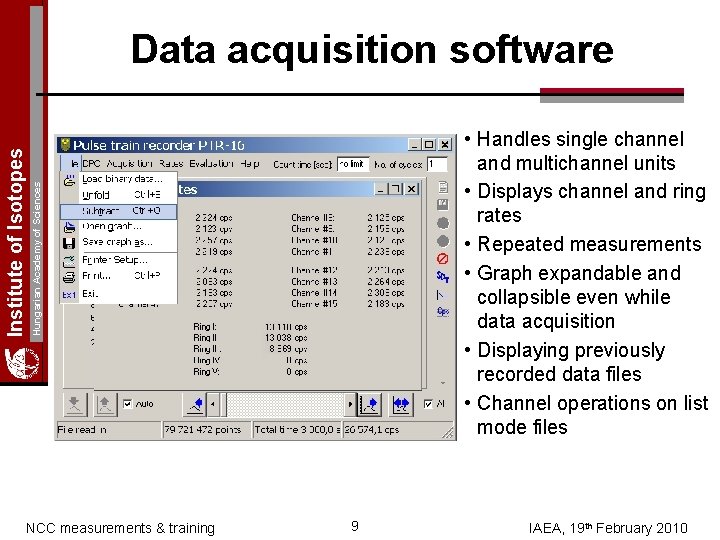Click the shrink graph down-arrow button
The image size is (720, 540).
pos(74,404)
